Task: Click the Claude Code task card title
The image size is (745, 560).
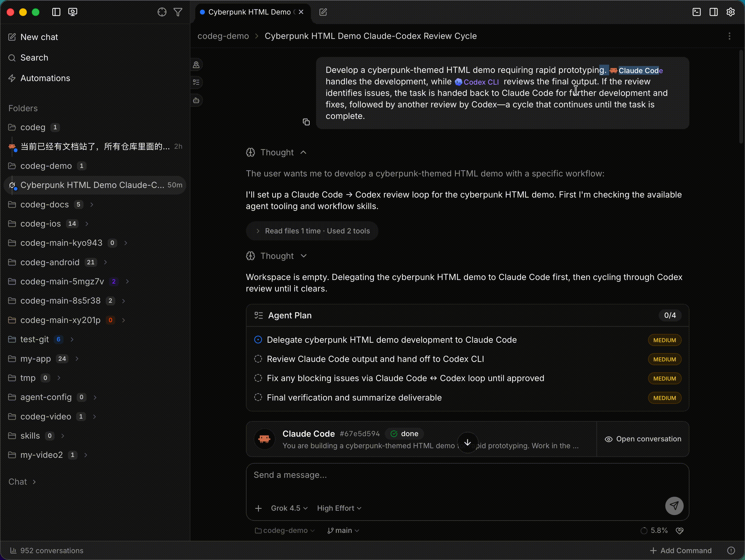Action: coord(308,434)
